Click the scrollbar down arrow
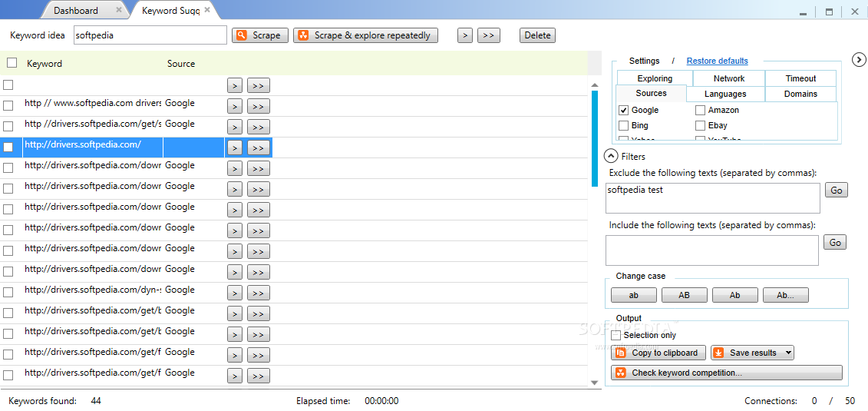 [595, 383]
